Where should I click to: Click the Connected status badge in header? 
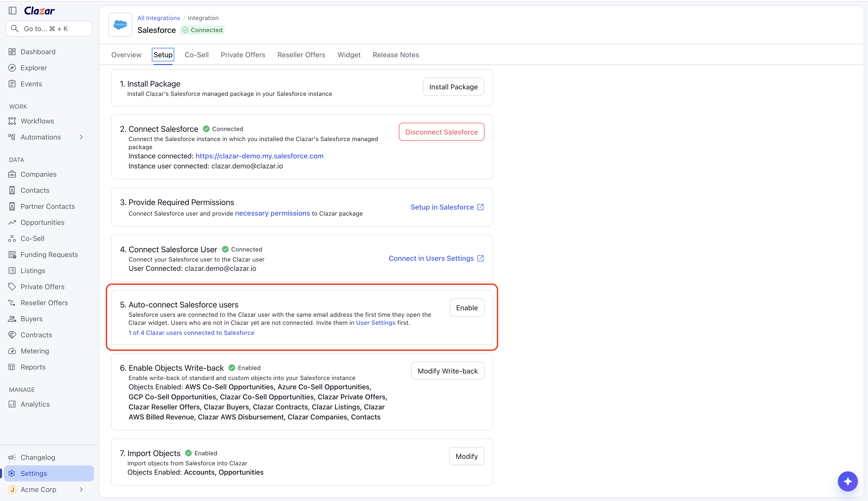pyautogui.click(x=202, y=30)
